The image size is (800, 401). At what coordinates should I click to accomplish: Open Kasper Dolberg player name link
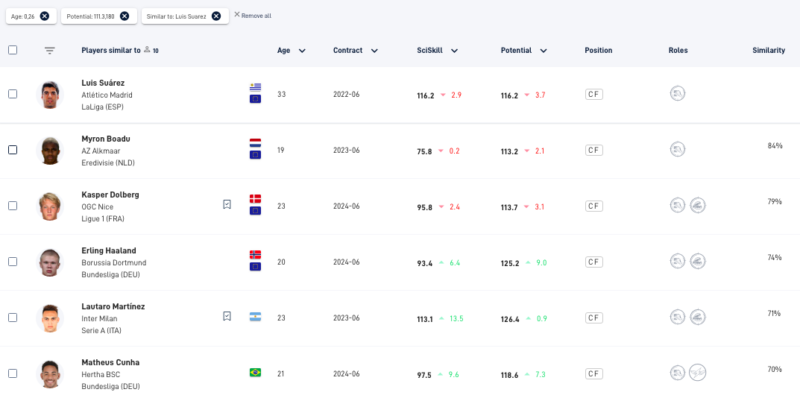[110, 194]
